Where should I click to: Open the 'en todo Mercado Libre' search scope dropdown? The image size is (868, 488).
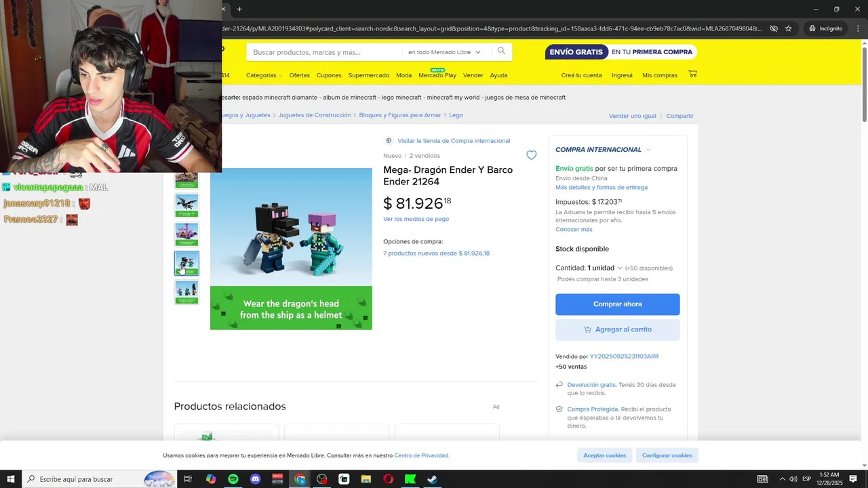[444, 52]
